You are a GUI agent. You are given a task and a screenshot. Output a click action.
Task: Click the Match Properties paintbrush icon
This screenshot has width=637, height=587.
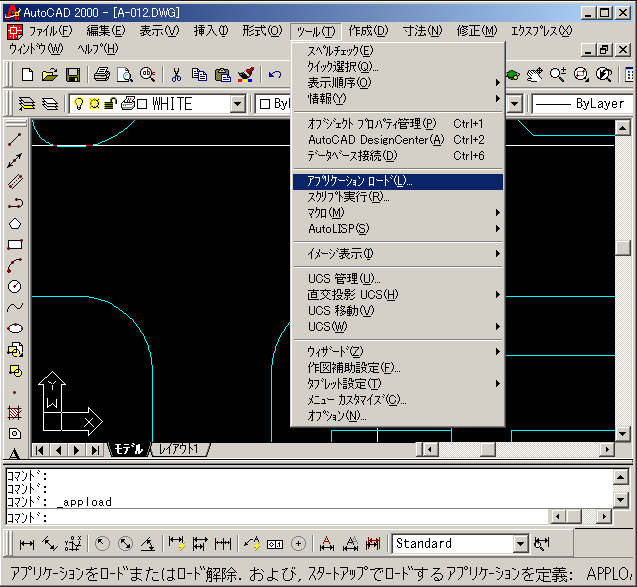[245, 75]
